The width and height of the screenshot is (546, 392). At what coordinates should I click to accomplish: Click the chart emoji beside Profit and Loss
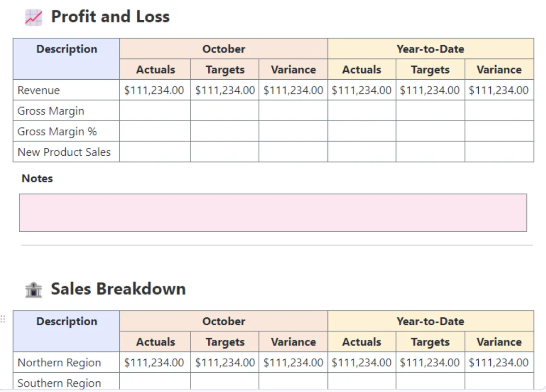pos(34,18)
